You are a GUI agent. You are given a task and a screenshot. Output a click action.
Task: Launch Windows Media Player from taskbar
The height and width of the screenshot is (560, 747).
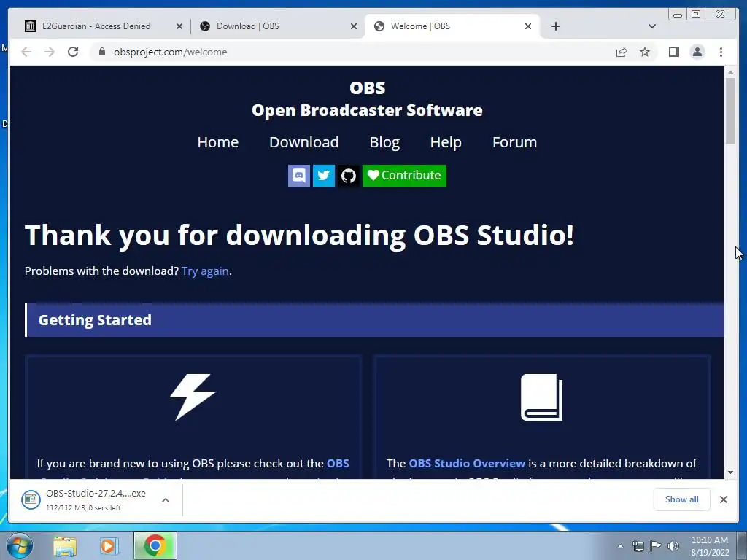point(109,545)
